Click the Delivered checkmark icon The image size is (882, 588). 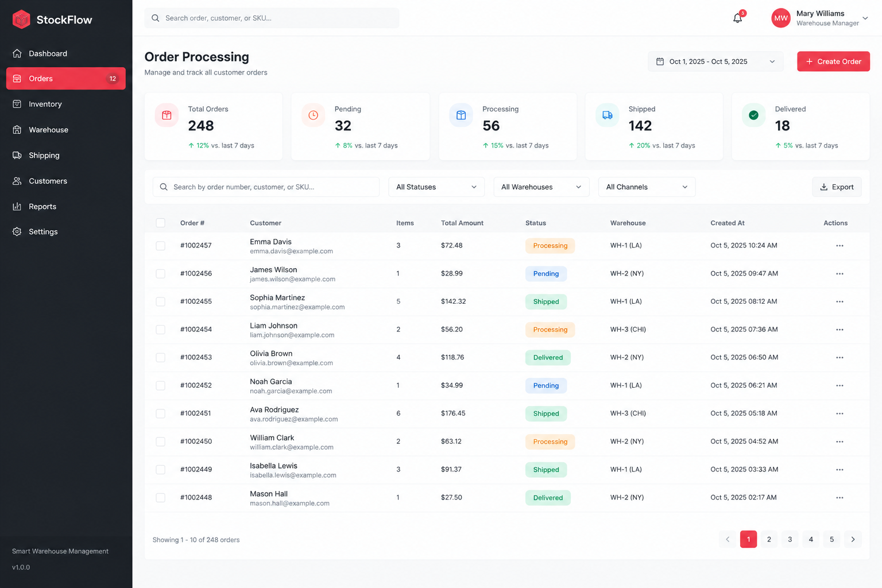pyautogui.click(x=754, y=115)
